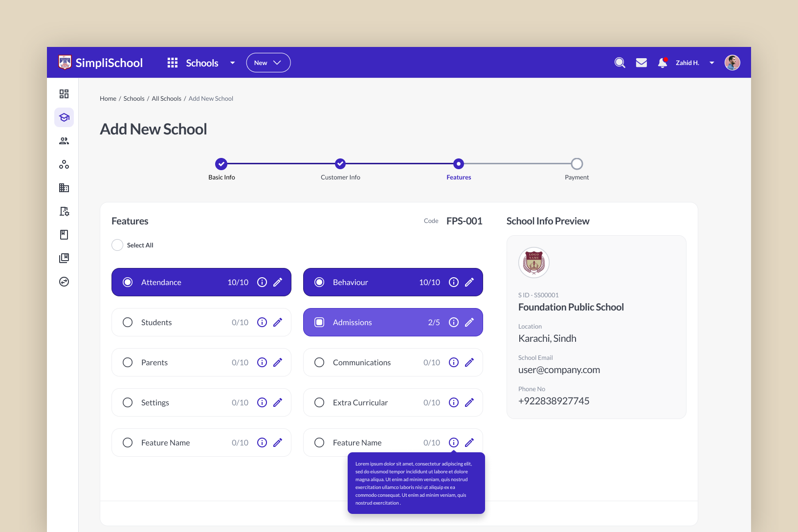
Task: Open the New dropdown button
Action: (x=268, y=63)
